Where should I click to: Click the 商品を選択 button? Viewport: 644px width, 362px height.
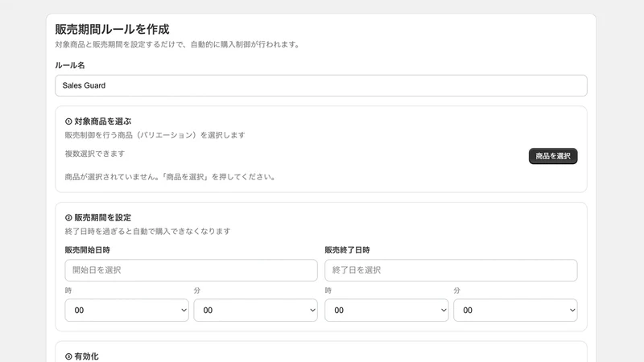(553, 156)
